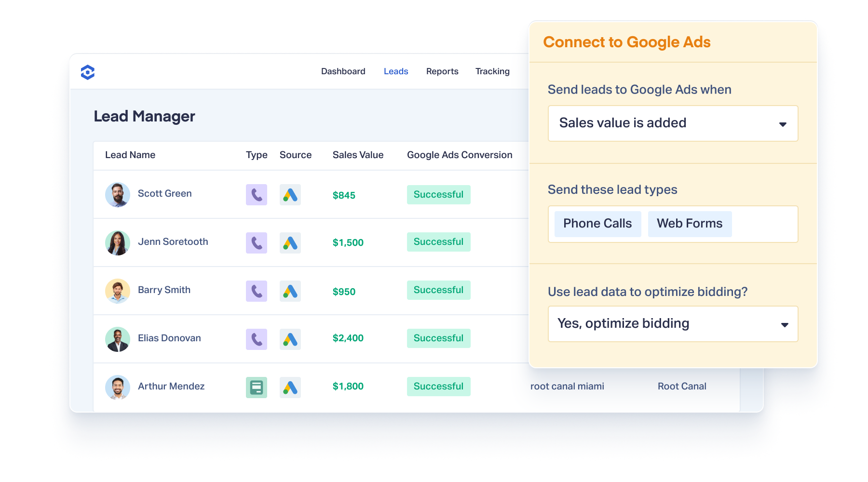Go to the Tracking tab
Viewport: 868px width, 482px height.
[x=492, y=71]
